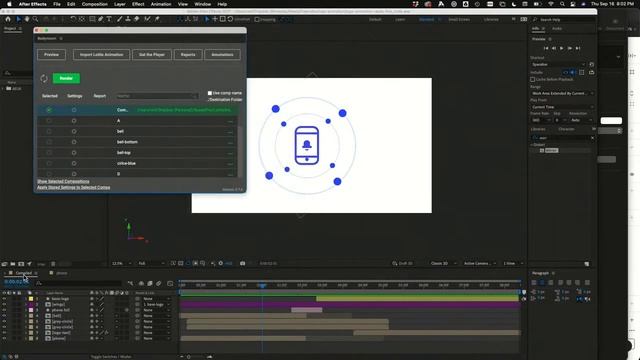Click Import Lottie Animation button
The width and height of the screenshot is (640, 360).
coord(102,55)
